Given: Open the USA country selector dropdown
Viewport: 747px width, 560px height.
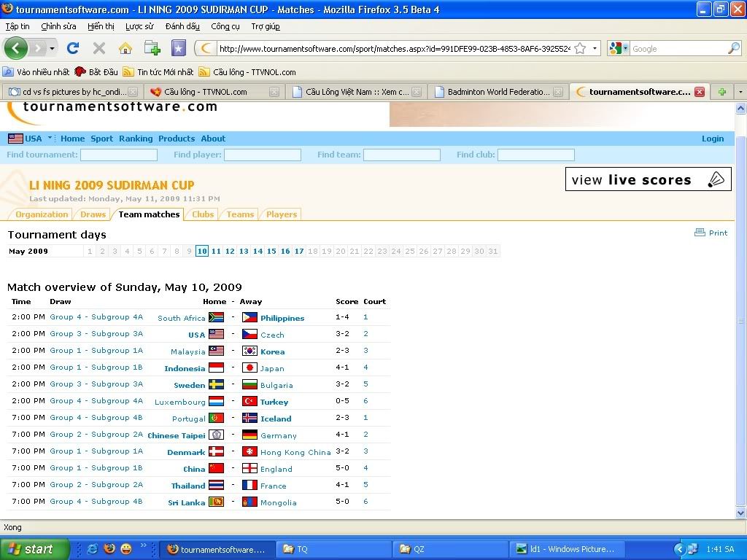Looking at the screenshot, I should point(50,138).
